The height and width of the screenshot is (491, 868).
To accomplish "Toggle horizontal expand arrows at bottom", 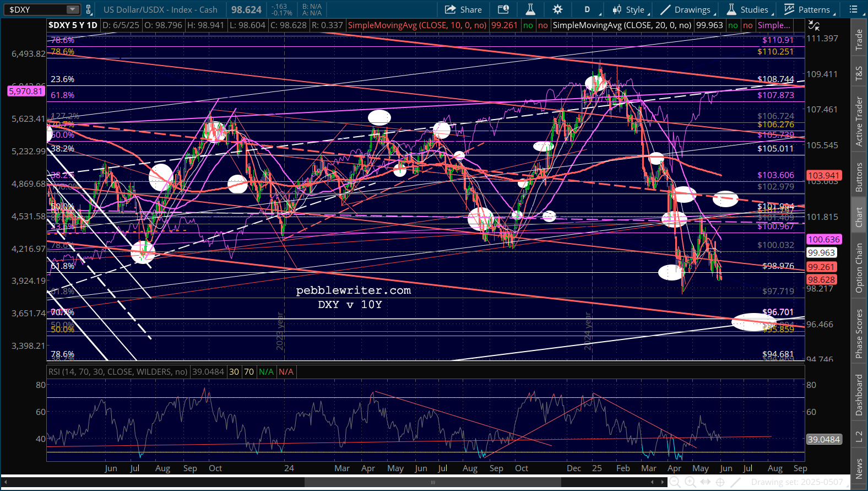I will click(x=705, y=482).
